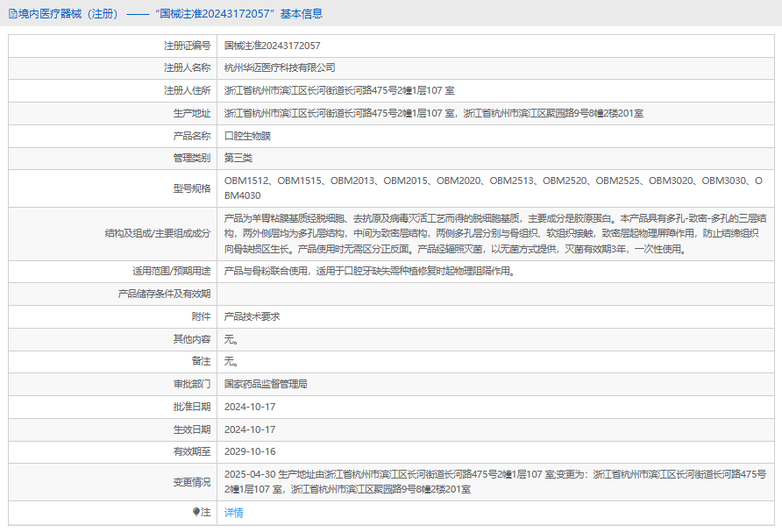Click the approval department 国家药品监督管理局
Screen dimensions: 782x532
266,384
